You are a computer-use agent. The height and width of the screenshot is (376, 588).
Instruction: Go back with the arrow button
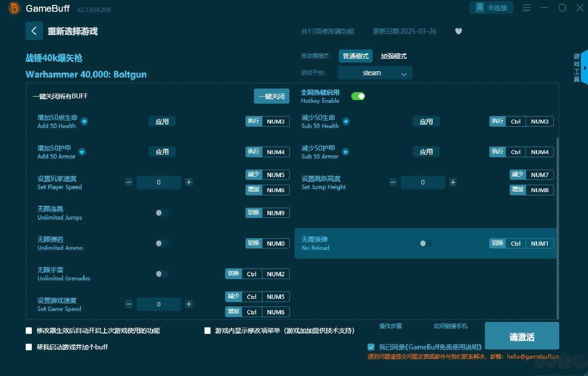click(x=34, y=31)
